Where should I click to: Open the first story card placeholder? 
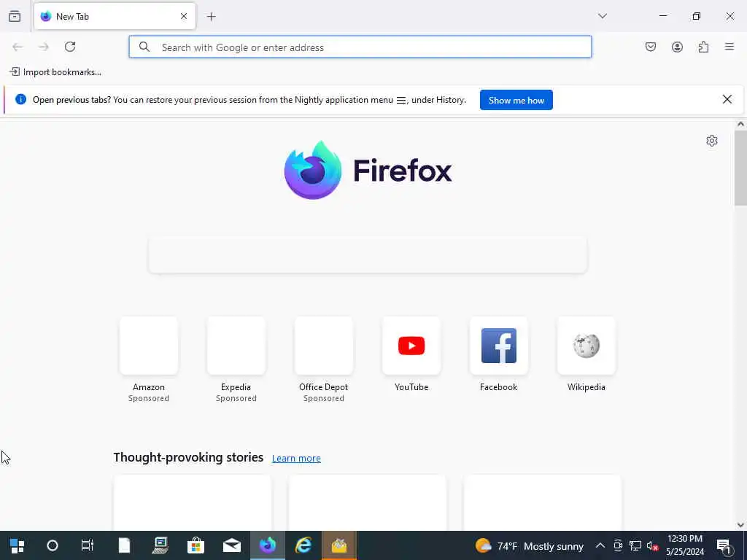(x=193, y=503)
